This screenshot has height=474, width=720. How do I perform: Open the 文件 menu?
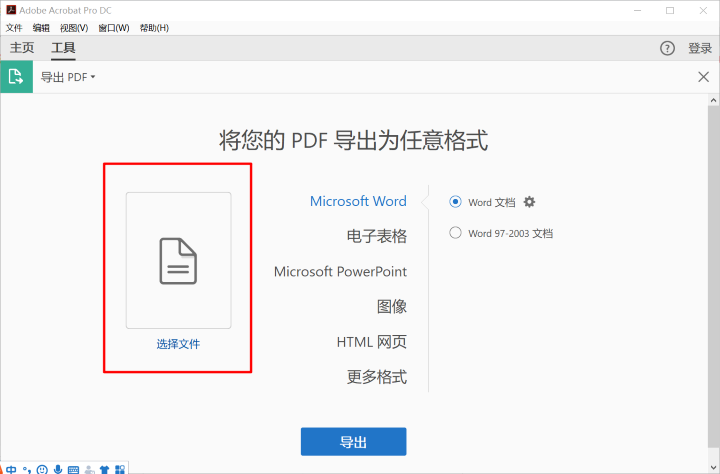[14, 28]
